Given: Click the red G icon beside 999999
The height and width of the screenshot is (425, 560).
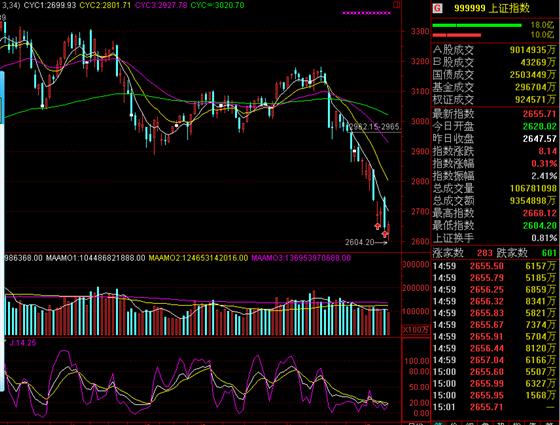Looking at the screenshot, I should point(437,8).
